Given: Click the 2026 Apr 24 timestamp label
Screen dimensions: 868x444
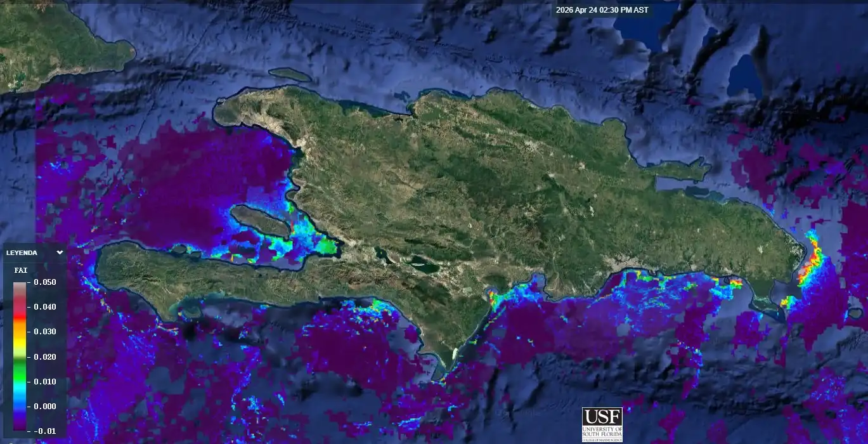Looking at the screenshot, I should click(x=600, y=10).
